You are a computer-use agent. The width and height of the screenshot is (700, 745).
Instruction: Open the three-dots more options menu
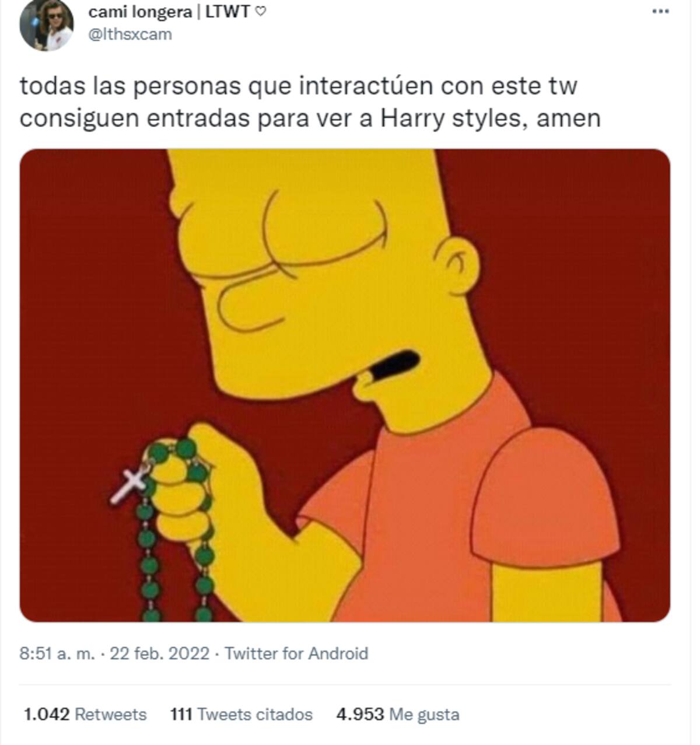click(660, 11)
